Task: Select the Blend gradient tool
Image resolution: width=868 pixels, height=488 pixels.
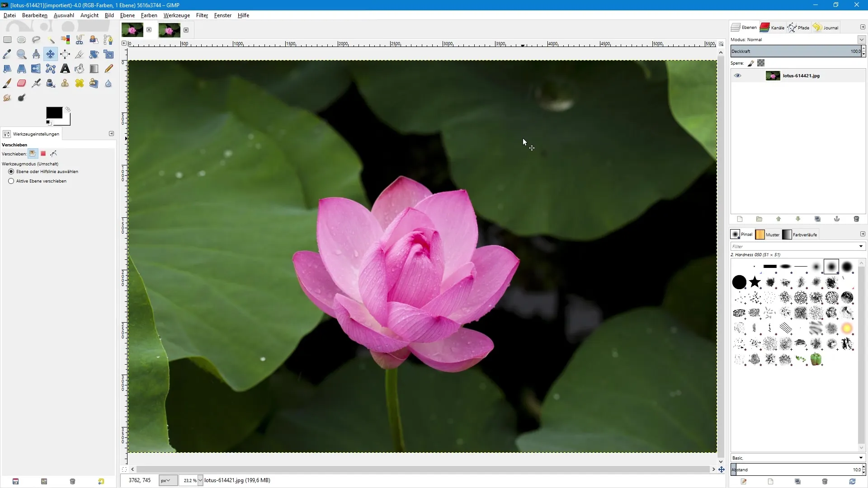Action: (94, 69)
